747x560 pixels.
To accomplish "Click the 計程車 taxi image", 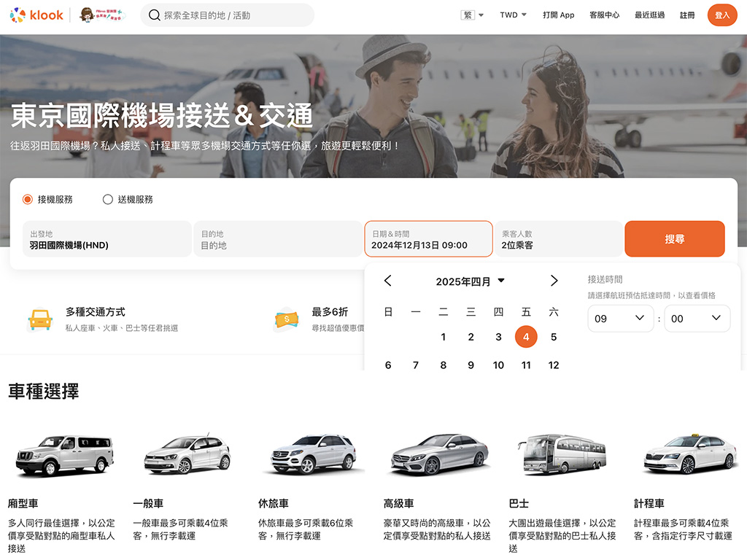I will point(689,454).
